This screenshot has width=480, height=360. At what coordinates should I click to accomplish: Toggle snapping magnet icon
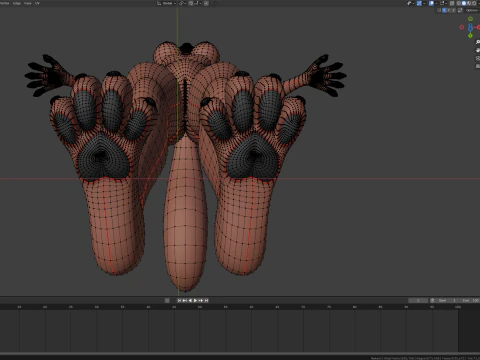(191, 3)
